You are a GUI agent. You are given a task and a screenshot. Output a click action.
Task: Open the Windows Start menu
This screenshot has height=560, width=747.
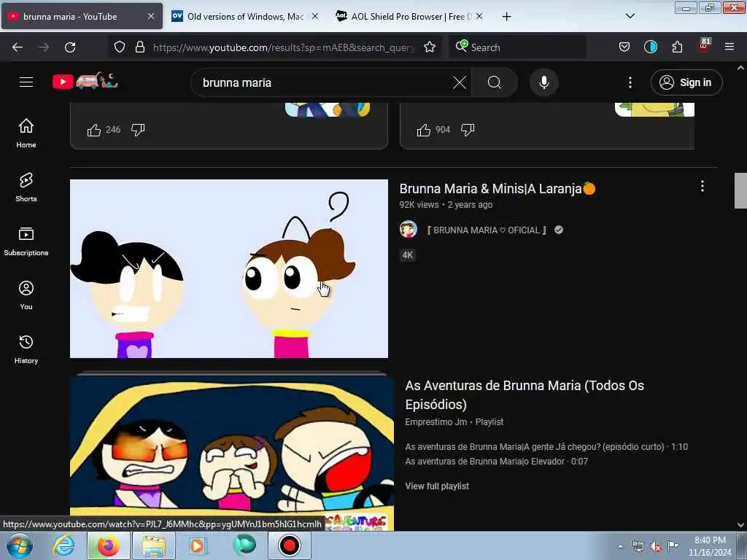(20, 545)
